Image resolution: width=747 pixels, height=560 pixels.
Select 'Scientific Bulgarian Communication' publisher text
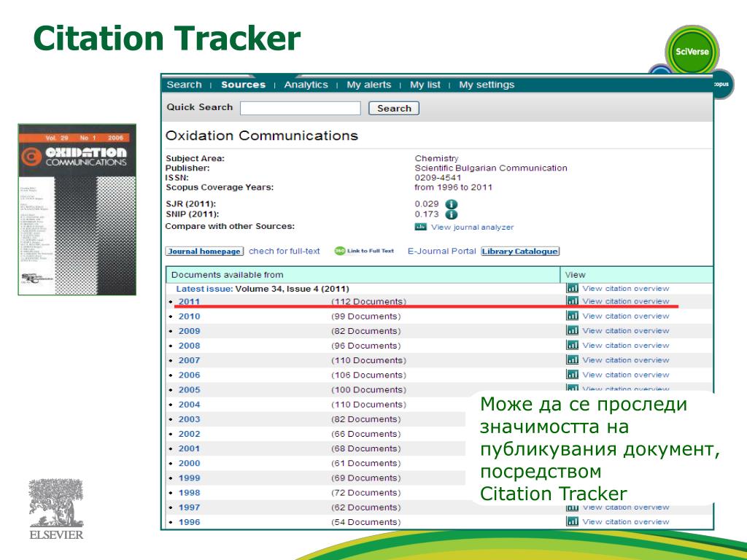coord(491,168)
